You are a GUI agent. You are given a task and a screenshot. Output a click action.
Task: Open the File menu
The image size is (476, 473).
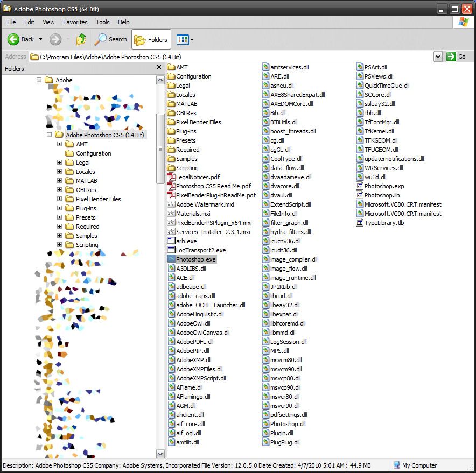click(x=11, y=22)
